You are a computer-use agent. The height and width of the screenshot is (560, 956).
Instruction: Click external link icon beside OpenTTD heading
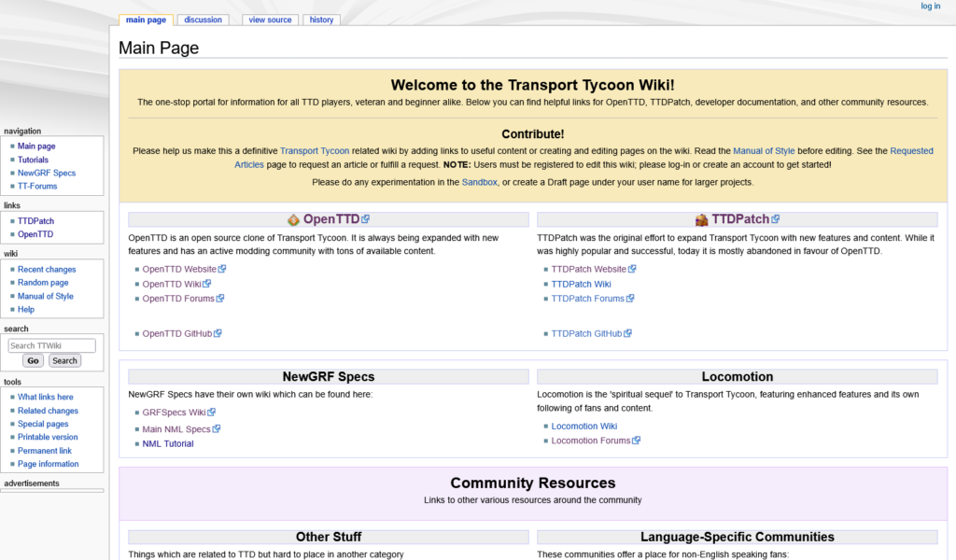pyautogui.click(x=366, y=219)
